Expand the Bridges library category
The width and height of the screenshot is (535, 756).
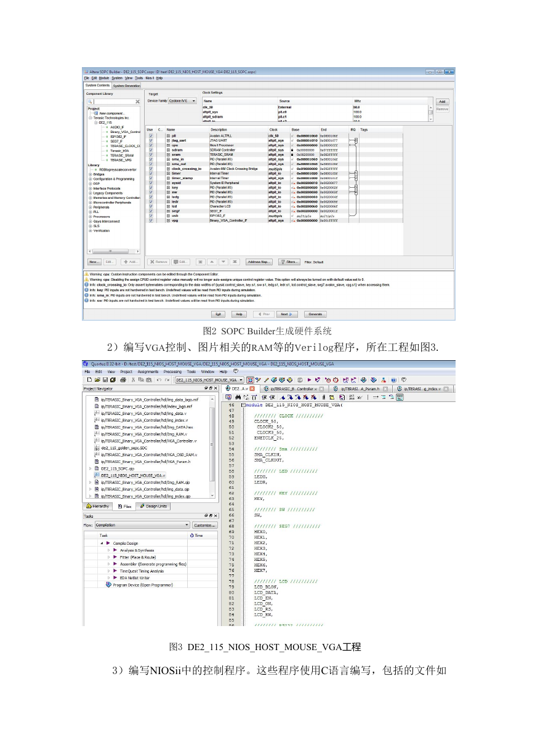point(90,174)
